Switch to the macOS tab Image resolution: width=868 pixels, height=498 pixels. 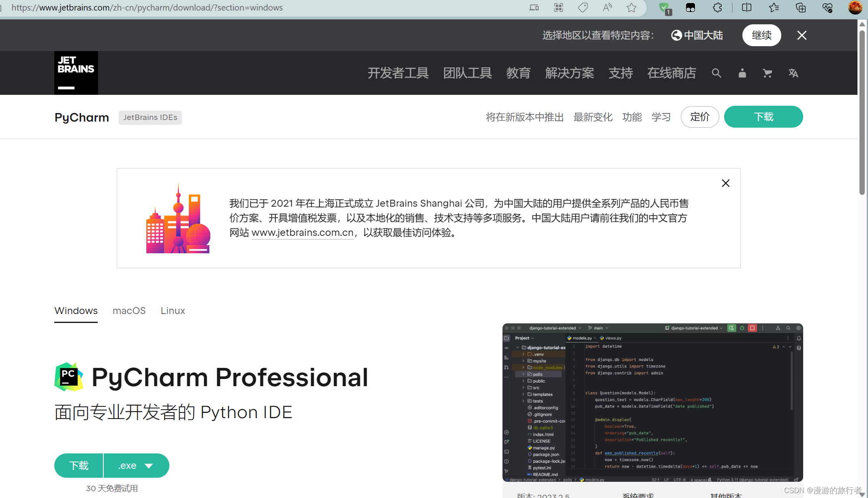tap(129, 311)
